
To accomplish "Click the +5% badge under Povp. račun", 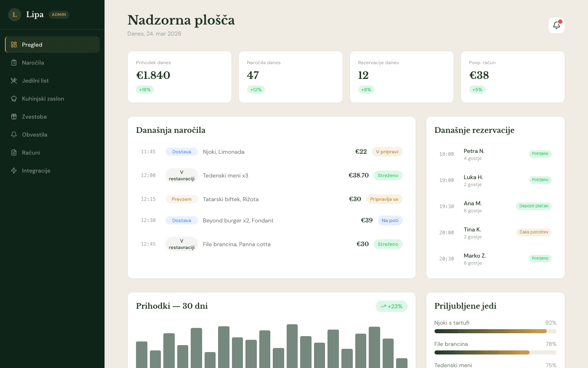I will [x=477, y=90].
